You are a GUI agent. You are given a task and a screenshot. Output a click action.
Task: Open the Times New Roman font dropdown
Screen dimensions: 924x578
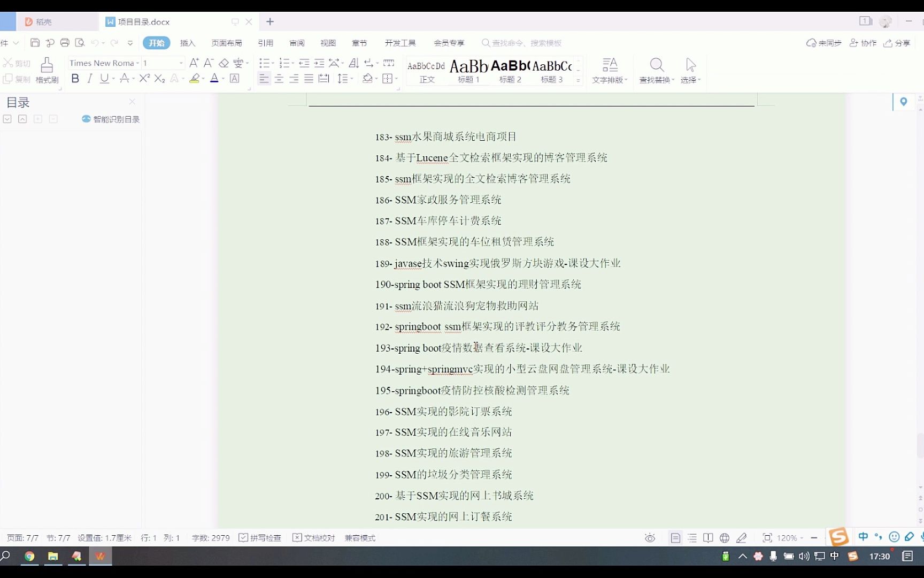click(x=138, y=63)
